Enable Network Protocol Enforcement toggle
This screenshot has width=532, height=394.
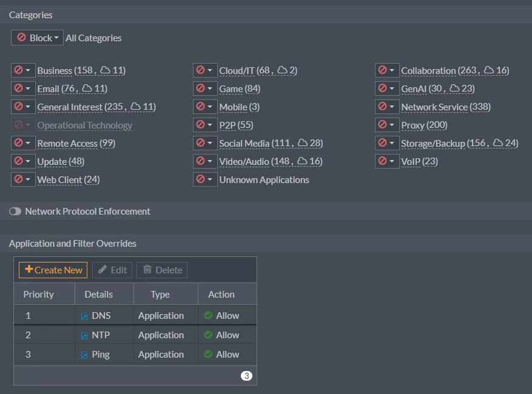[x=15, y=211]
